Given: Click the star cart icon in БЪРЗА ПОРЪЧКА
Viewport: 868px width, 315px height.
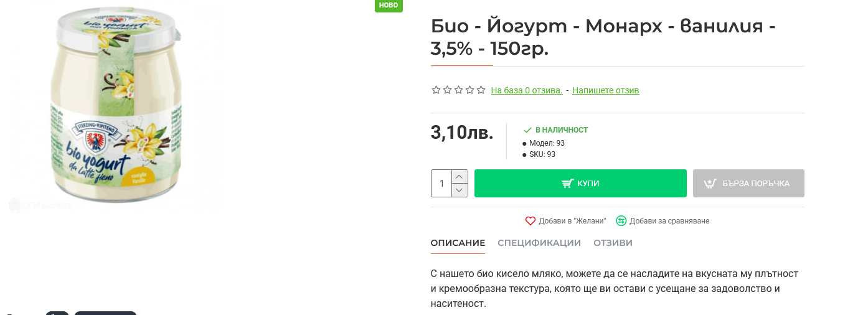Looking at the screenshot, I should [x=710, y=184].
